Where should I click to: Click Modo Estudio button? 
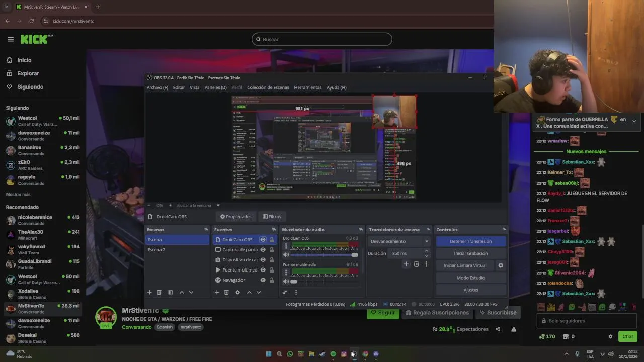tap(471, 278)
